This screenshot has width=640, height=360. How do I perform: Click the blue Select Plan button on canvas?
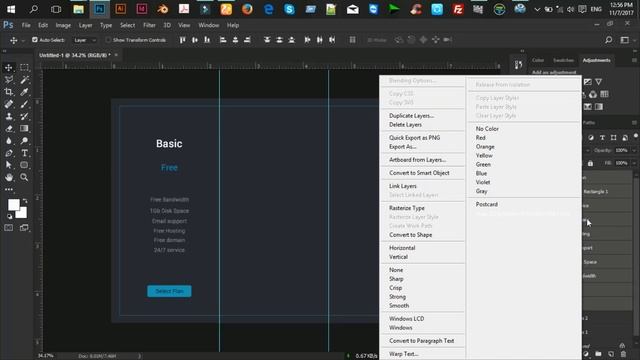pos(169,291)
